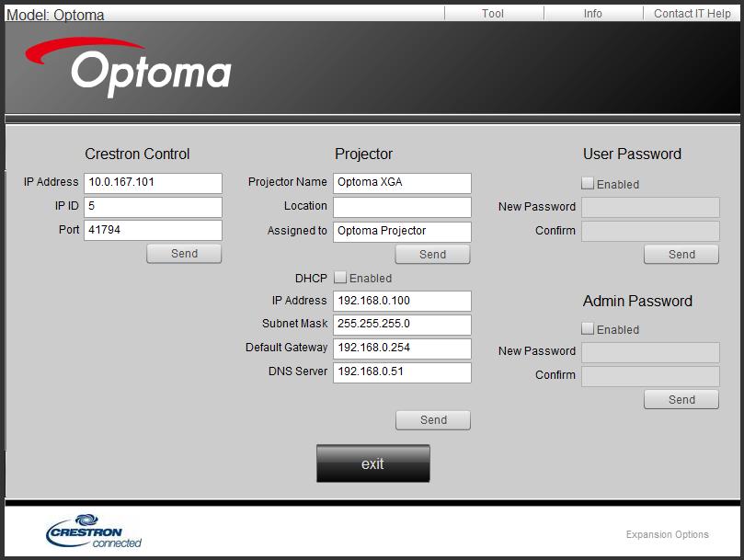This screenshot has height=560, width=744.
Task: Click the Admin Password Confirm field
Action: (x=650, y=376)
